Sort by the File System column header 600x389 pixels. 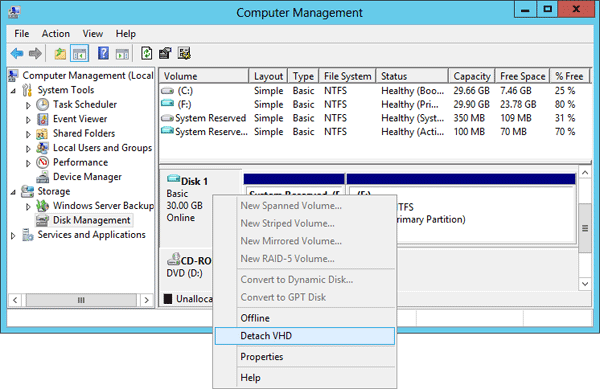[347, 76]
